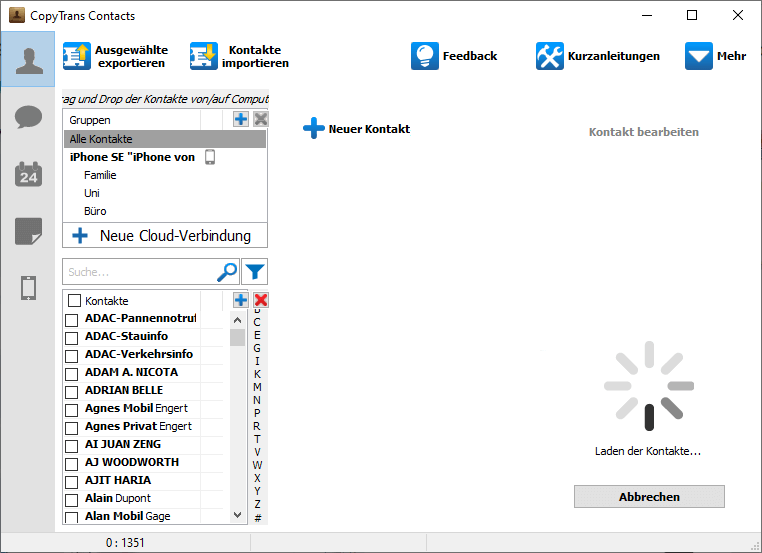
Task: Open the device phone icon in sidebar
Action: (28, 288)
